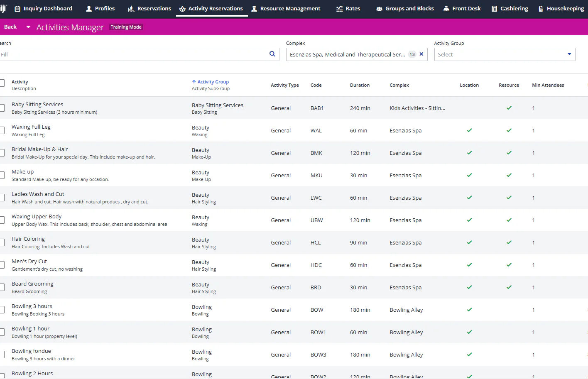The width and height of the screenshot is (588, 379).
Task: Check the Bridal Make-Up & Hair checkbox
Action: [x=2, y=153]
